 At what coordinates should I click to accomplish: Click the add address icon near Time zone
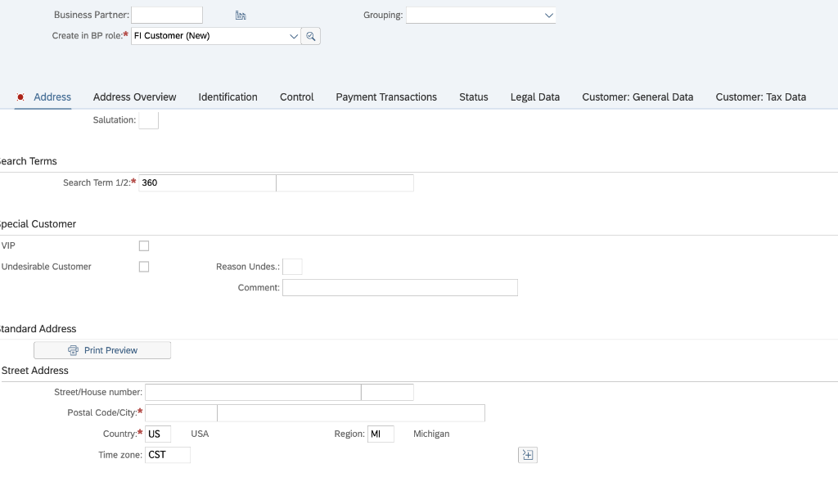tap(527, 454)
